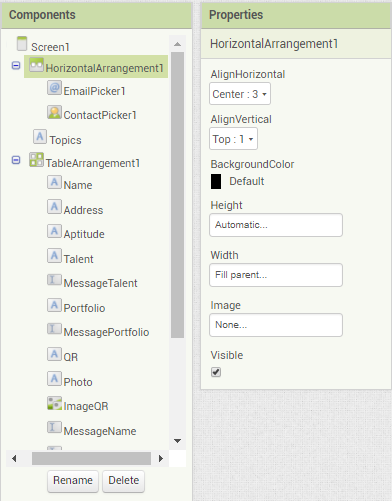Image resolution: width=392 pixels, height=501 pixels.
Task: Select the Topics label component
Action: click(x=65, y=140)
